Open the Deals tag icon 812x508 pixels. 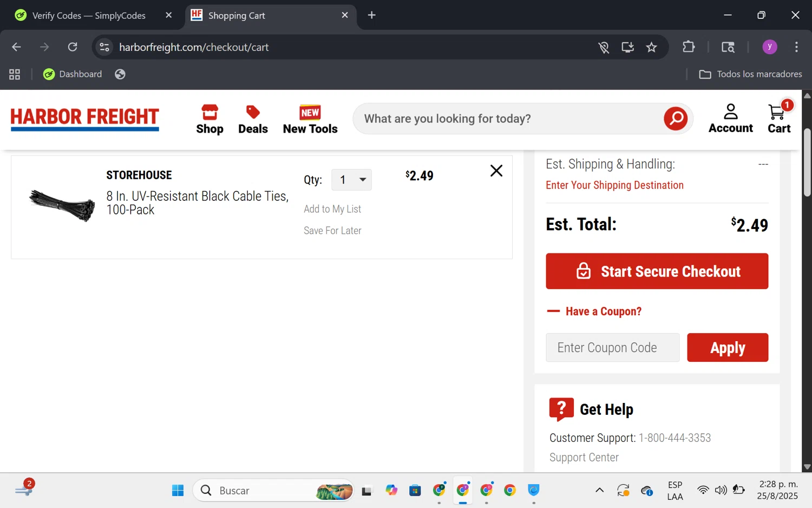point(253,119)
